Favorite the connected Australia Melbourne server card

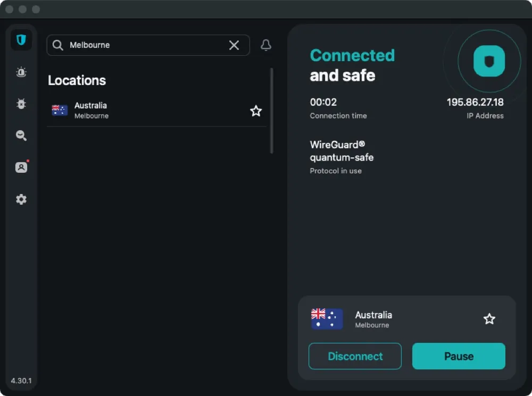pyautogui.click(x=489, y=319)
